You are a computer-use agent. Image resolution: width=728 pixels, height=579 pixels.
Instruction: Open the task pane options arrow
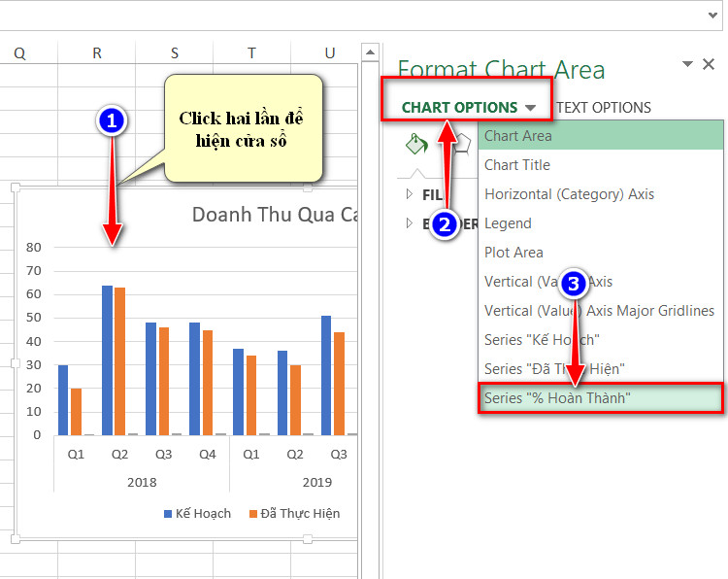687,64
